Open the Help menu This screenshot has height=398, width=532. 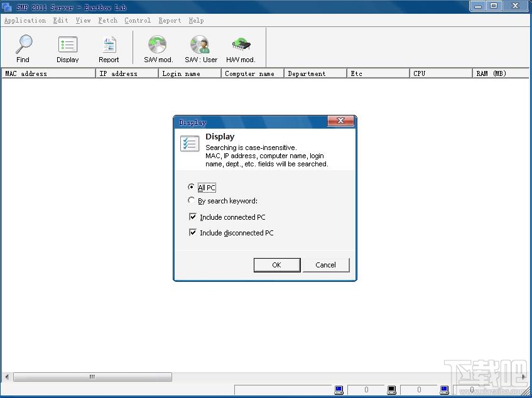point(196,20)
